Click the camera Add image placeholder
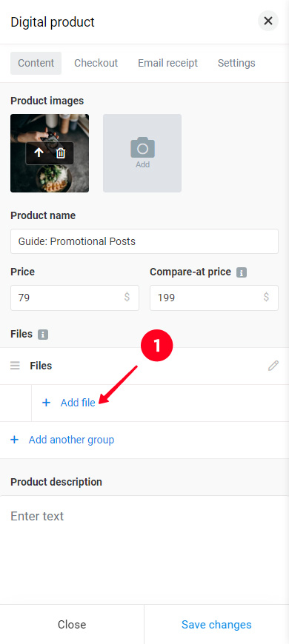Screen dimensions: 289x644 click(142, 153)
